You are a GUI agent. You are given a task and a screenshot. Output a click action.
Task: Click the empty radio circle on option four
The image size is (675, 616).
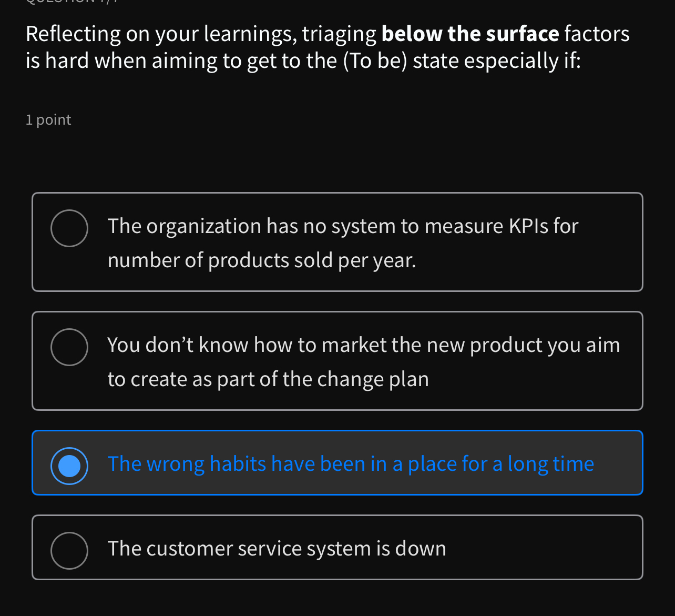tap(69, 550)
